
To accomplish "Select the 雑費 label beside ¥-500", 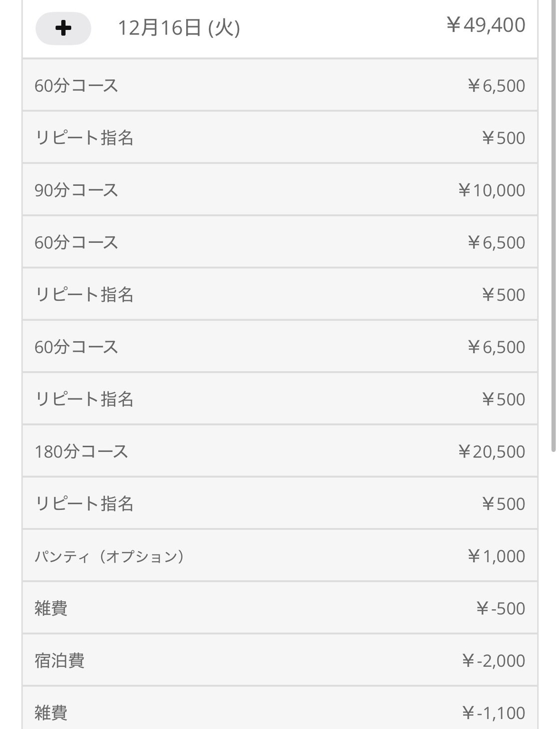I will click(x=51, y=608).
